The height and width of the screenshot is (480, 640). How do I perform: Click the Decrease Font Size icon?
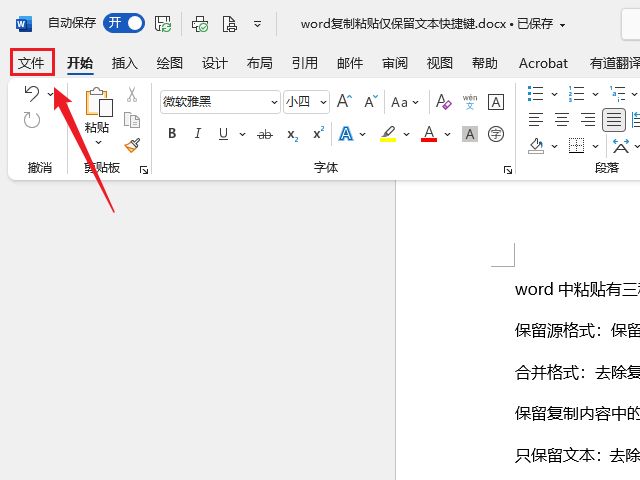click(371, 101)
